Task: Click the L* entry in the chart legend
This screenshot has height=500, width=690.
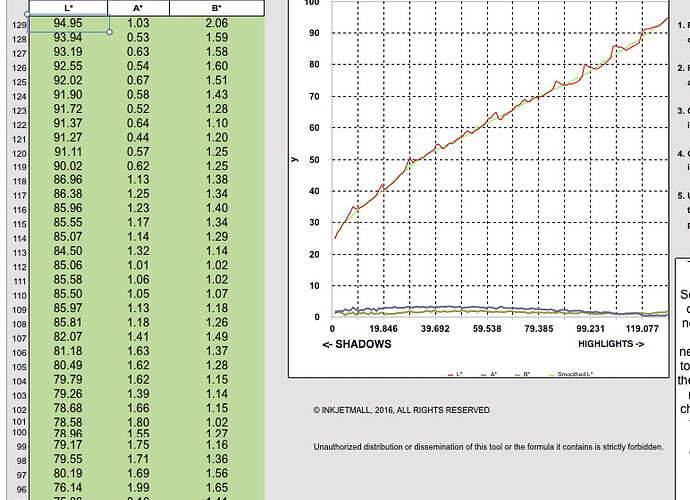Action: [x=455, y=374]
